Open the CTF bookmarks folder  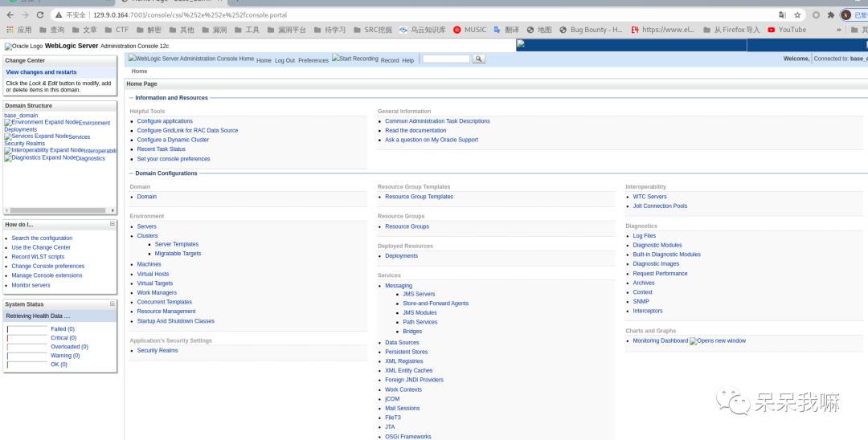click(117, 30)
